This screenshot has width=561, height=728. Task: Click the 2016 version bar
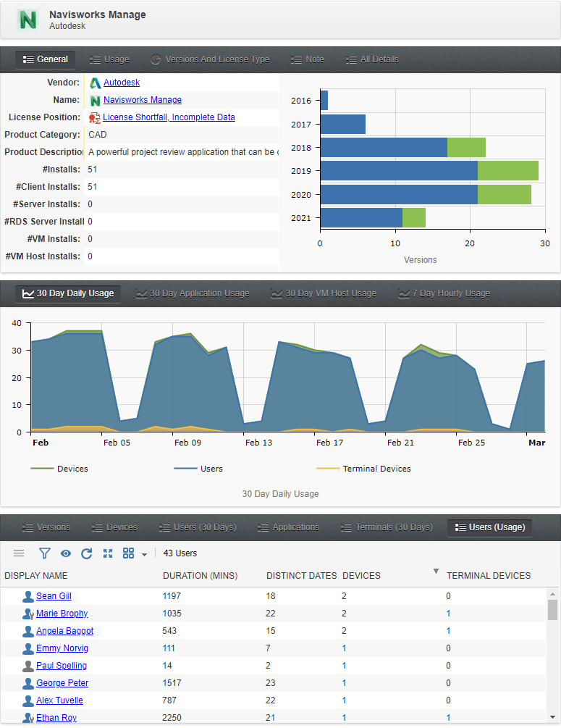(324, 101)
